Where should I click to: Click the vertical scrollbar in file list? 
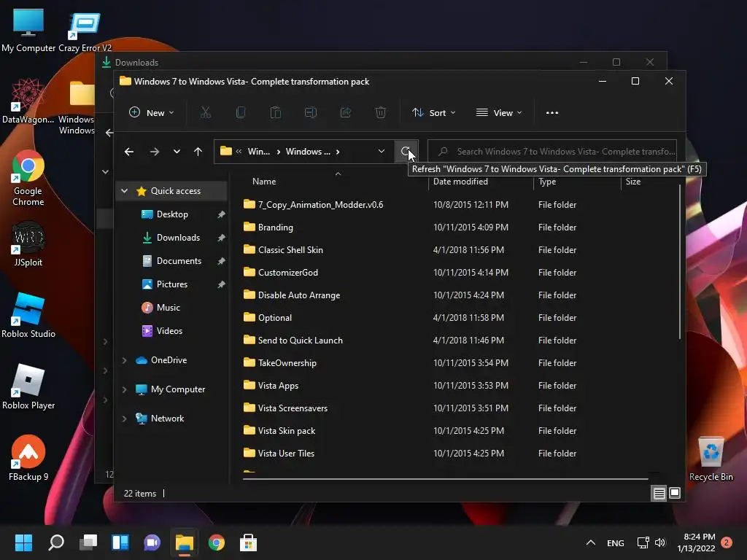point(679,262)
